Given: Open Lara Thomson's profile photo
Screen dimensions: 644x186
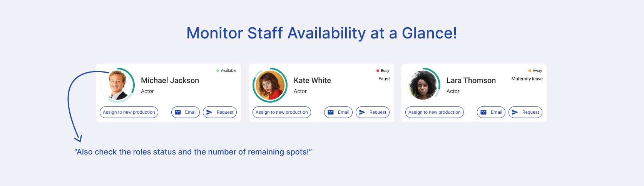Looking at the screenshot, I should tap(423, 85).
